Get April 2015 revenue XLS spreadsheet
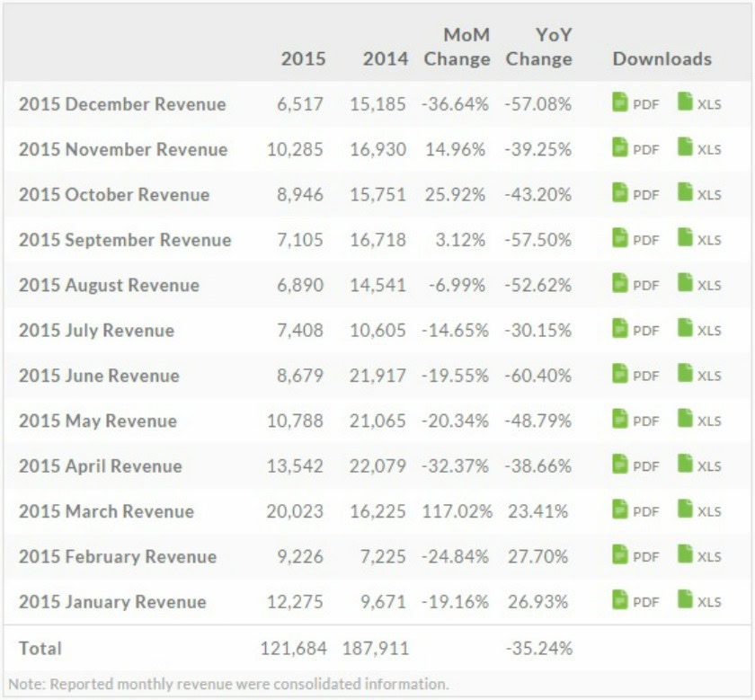 click(699, 465)
